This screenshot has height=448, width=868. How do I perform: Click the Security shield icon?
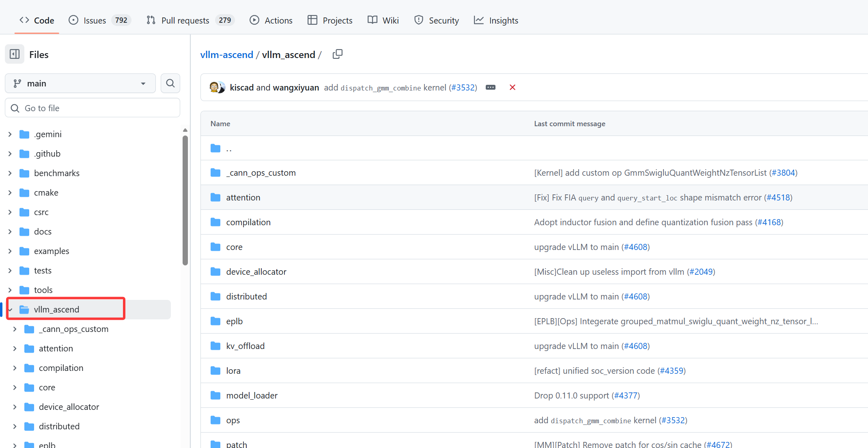click(x=418, y=20)
